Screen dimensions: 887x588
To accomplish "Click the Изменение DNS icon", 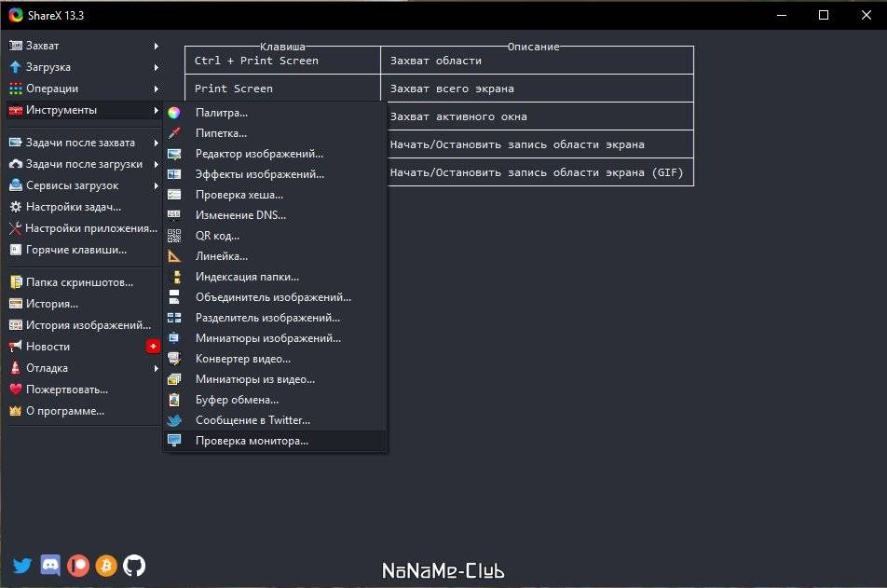I will tap(174, 215).
